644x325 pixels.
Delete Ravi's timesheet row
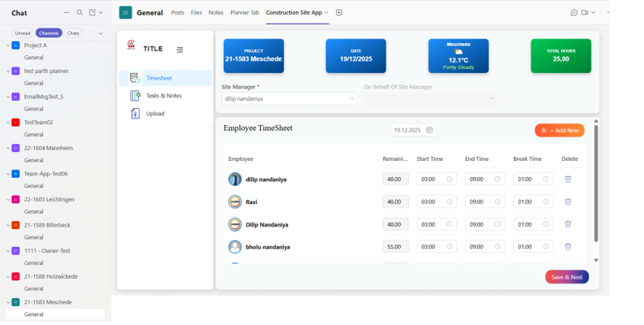pyautogui.click(x=568, y=201)
